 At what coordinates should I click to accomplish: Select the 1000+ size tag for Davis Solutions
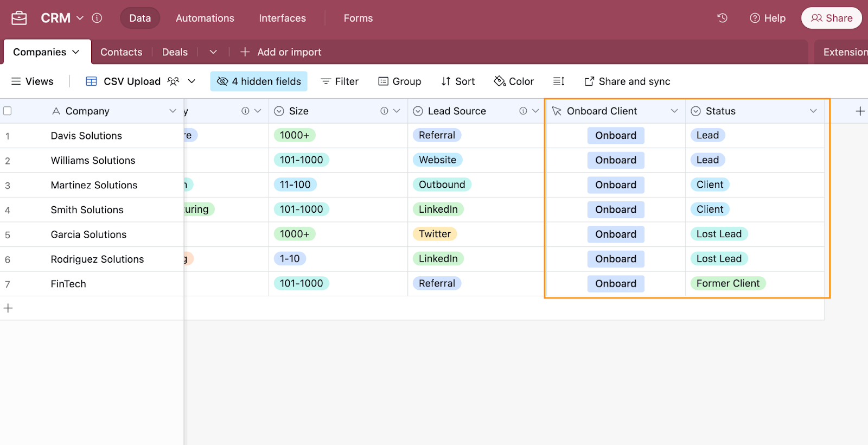tap(295, 135)
